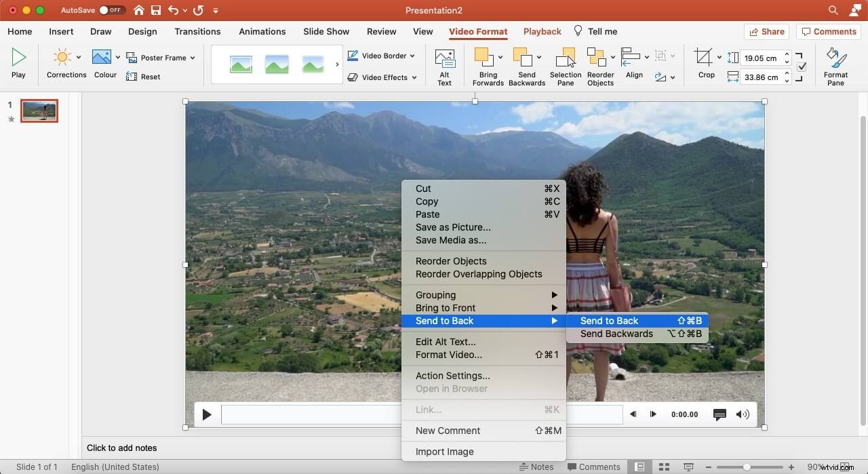Mute audio with the volume icon
The width and height of the screenshot is (868, 474).
(x=743, y=414)
